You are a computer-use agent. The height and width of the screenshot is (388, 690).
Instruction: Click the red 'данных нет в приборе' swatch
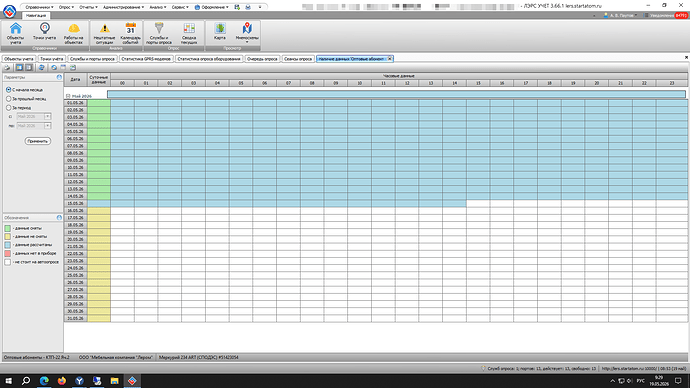pos(7,253)
